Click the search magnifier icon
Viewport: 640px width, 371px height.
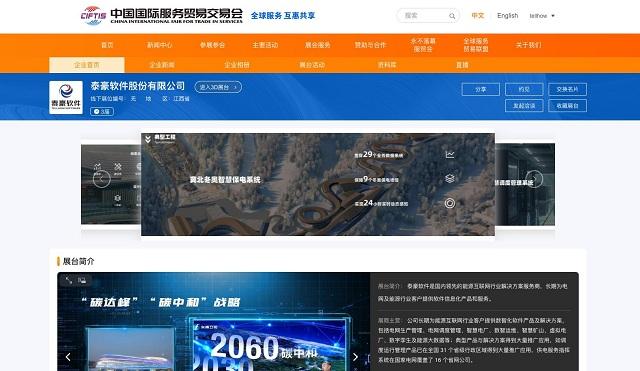point(452,16)
